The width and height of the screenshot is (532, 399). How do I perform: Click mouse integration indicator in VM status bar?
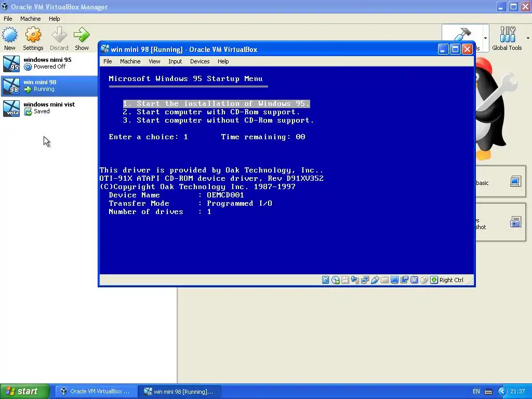tap(424, 280)
